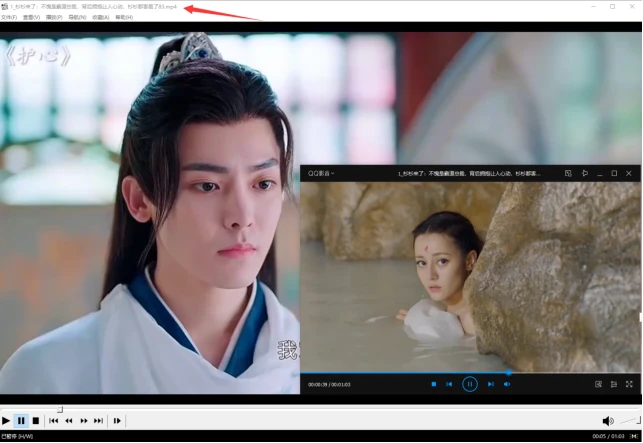This screenshot has height=443, width=643.
Task: Open the 文件(F) menu
Action: (9, 17)
